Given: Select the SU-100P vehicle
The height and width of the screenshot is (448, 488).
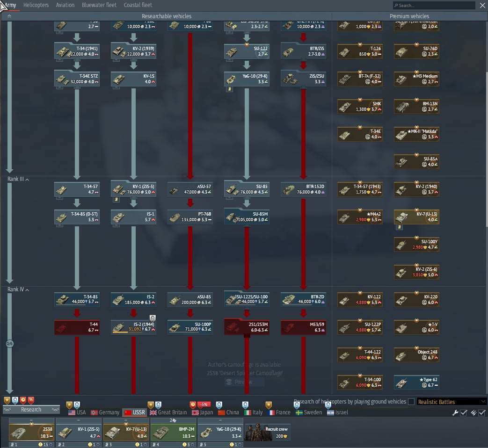Looking at the screenshot, I should [190, 327].
